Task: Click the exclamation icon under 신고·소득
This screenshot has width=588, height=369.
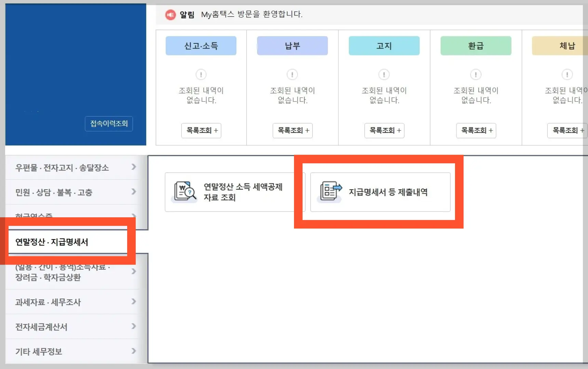Action: click(x=201, y=74)
